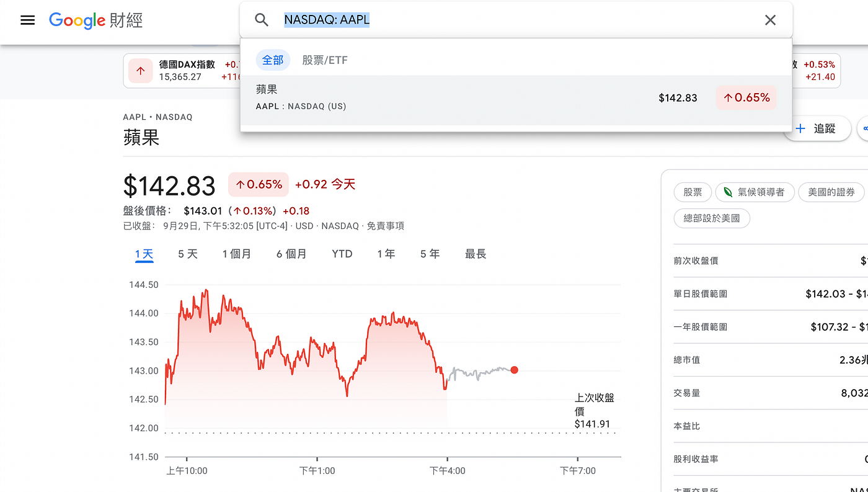868x492 pixels.
Task: Click the 總市值 row label
Action: [687, 360]
